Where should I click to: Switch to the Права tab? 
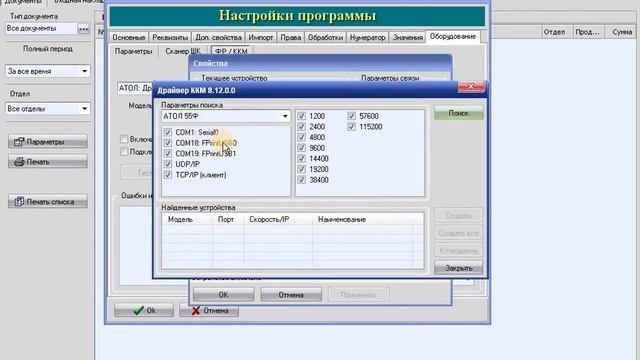tap(291, 38)
